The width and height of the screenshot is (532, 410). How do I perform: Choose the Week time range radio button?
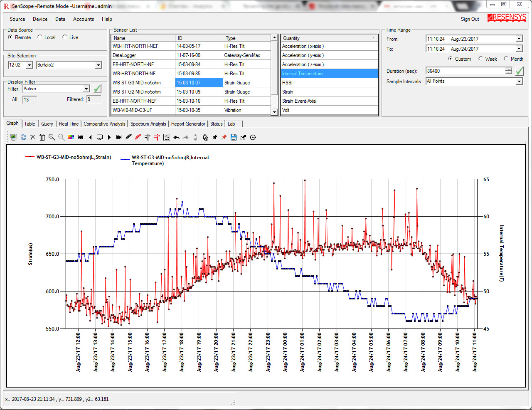(481, 59)
